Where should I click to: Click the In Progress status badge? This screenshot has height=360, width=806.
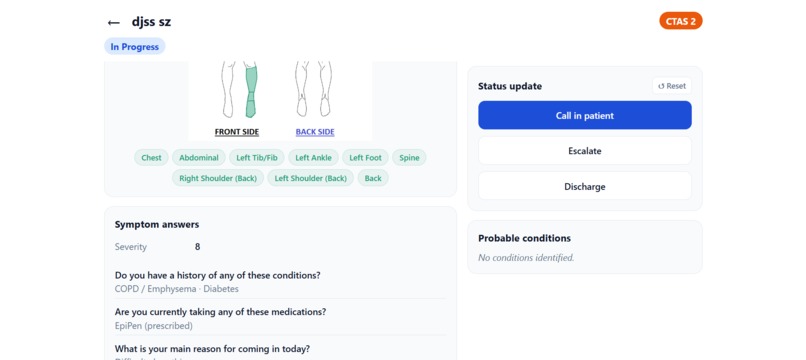135,47
